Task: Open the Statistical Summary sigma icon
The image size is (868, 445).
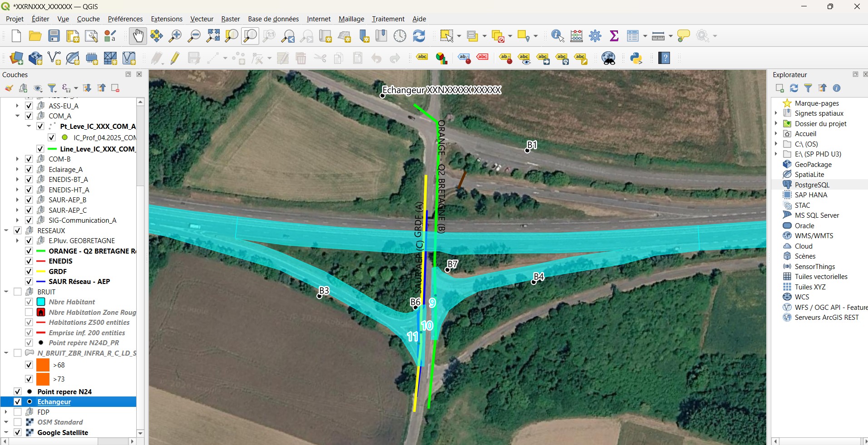Action: 614,36
